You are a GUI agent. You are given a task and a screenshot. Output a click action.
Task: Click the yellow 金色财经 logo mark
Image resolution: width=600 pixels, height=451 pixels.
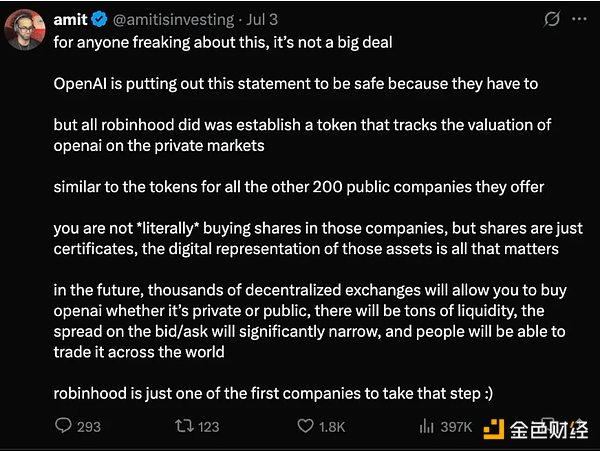click(x=494, y=429)
